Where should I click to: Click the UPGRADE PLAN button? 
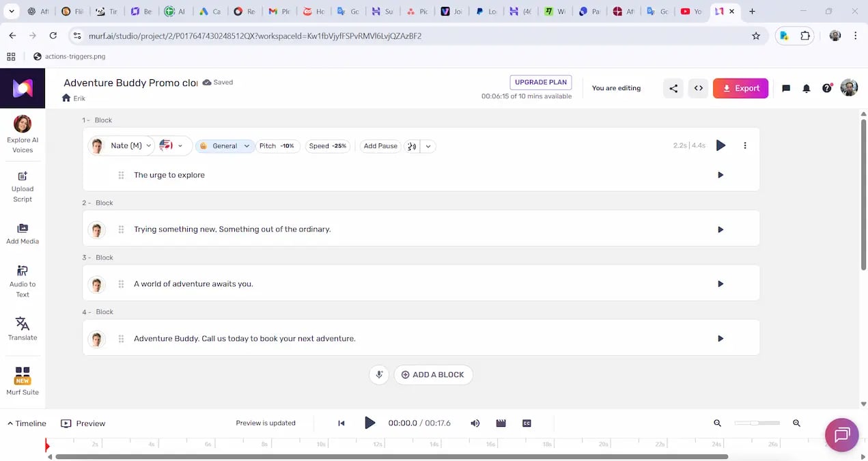541,82
